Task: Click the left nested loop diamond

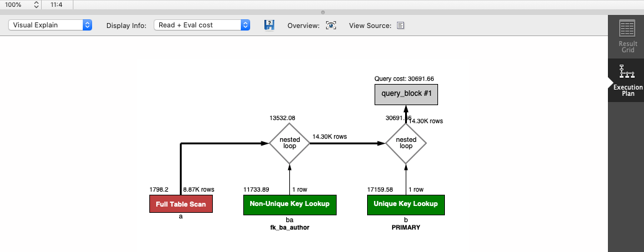Action: click(289, 143)
